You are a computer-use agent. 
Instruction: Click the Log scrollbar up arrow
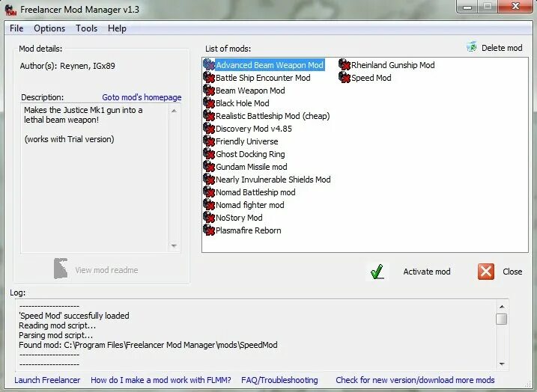[502, 307]
